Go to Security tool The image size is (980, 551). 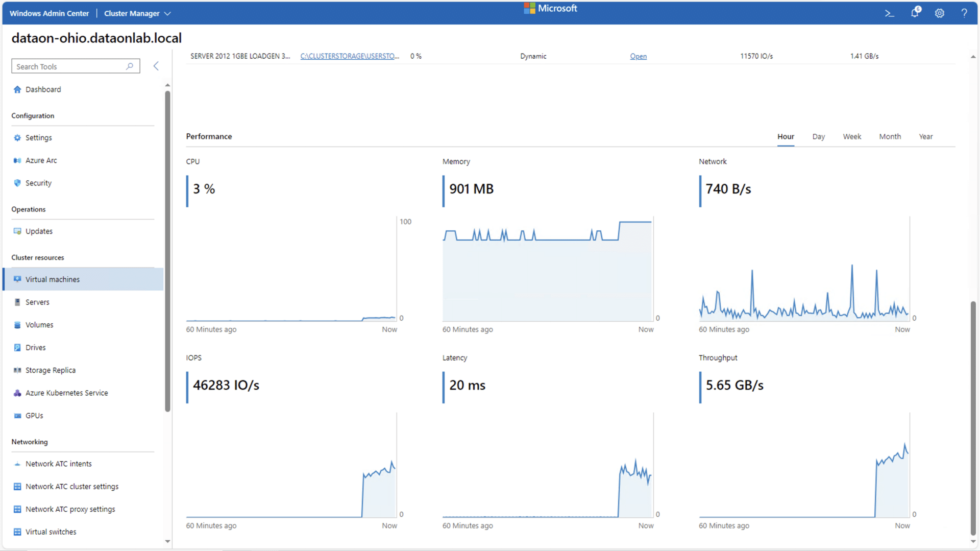[38, 183]
